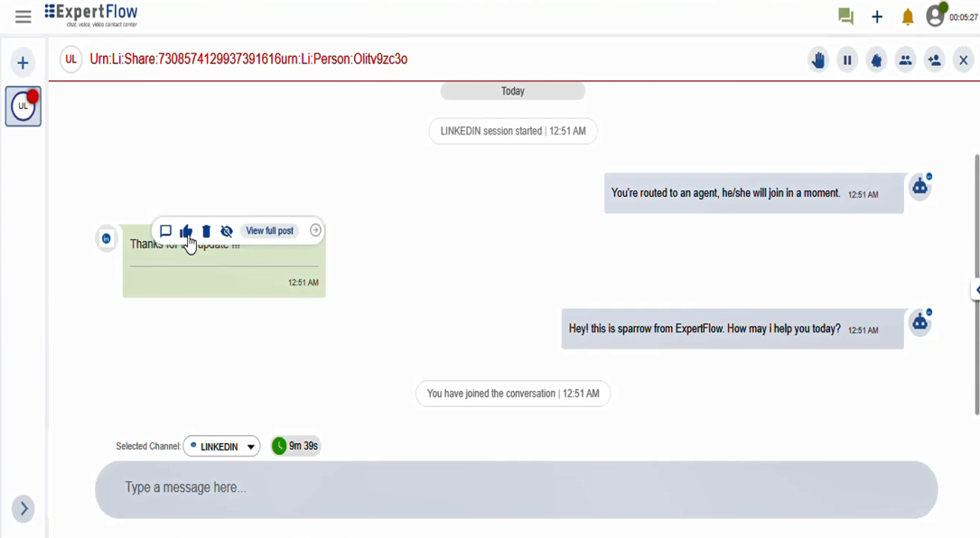Toggle hide comment with crossed-eye icon
The image size is (980, 538).
[x=226, y=231]
